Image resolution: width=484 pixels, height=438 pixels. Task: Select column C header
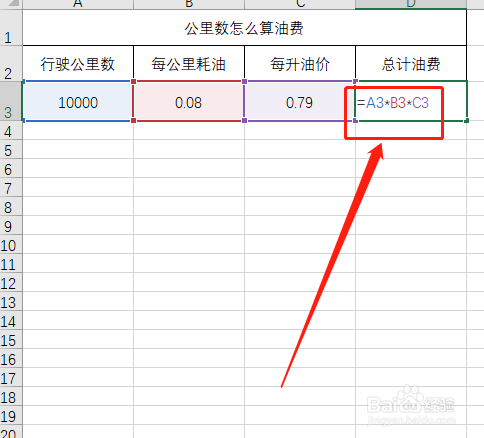click(x=300, y=4)
